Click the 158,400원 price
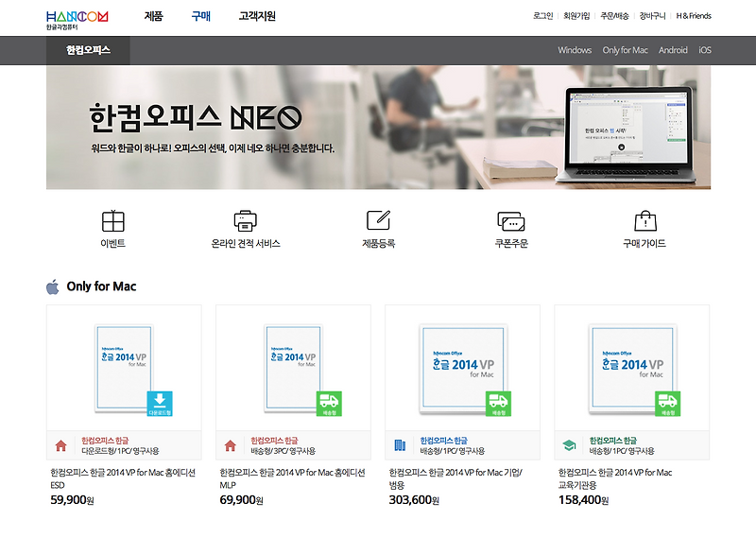Screen dimensions: 756x538 click(583, 500)
